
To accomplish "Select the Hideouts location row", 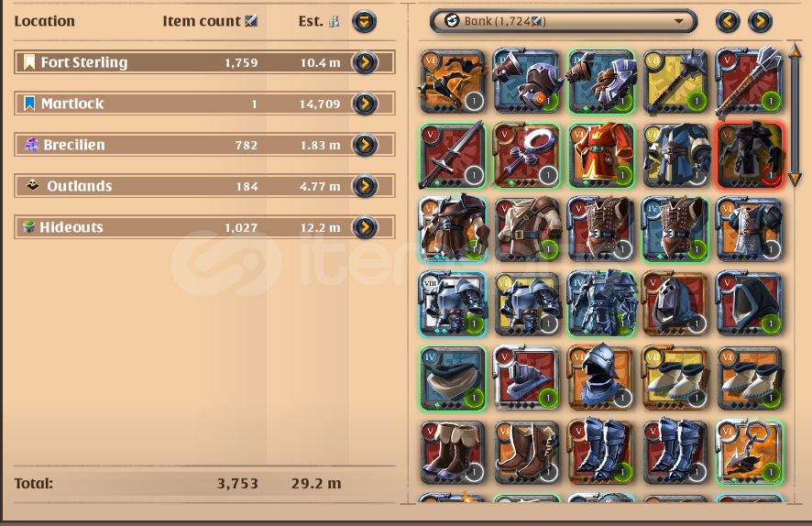I will pos(204,226).
